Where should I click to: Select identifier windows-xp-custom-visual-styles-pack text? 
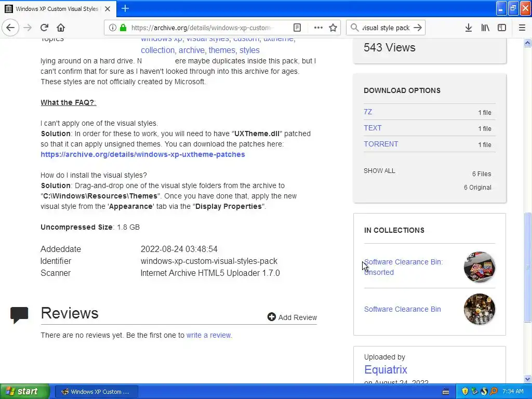209,261
